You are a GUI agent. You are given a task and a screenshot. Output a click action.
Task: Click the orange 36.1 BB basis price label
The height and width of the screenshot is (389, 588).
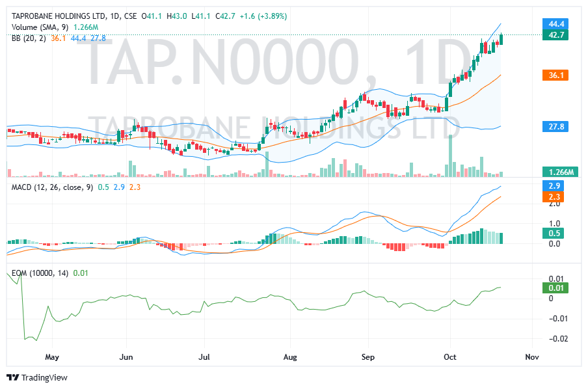click(x=555, y=75)
